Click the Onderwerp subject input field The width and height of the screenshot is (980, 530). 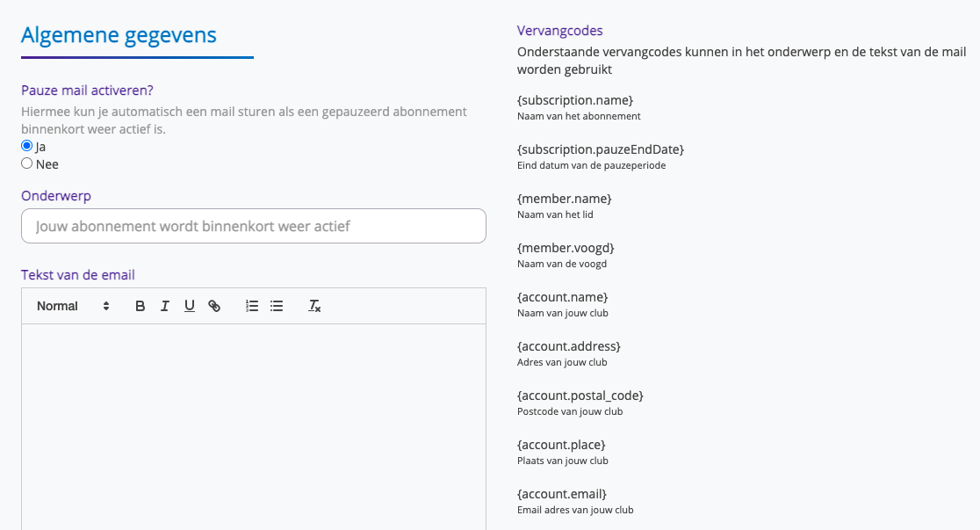[253, 226]
